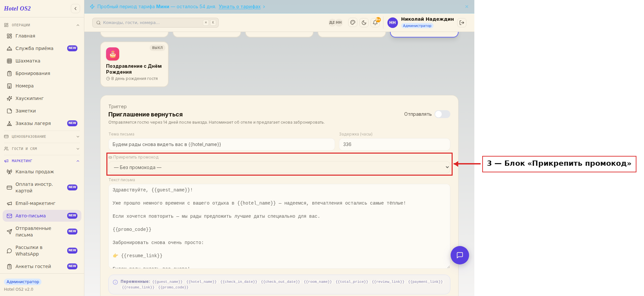Click the Николай Надеждин profile name
Viewport: 644px width, 296px height.
coord(427,19)
